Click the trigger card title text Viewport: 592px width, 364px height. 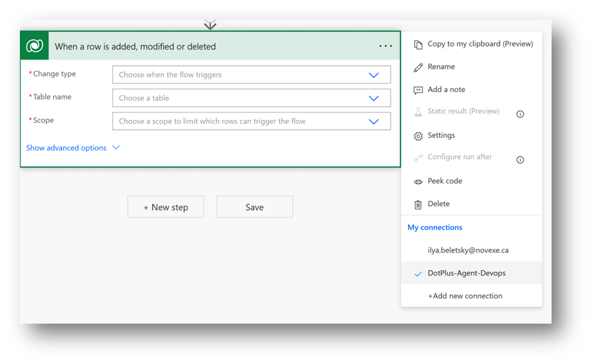pos(136,47)
